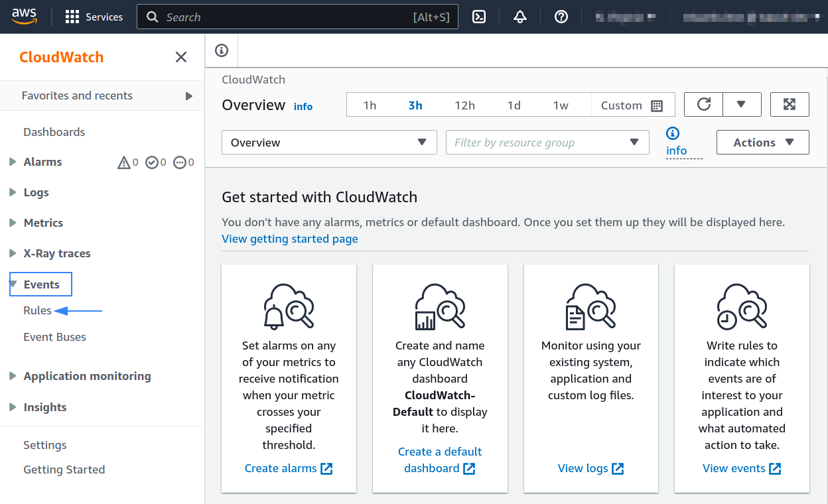Expand the Application monitoring section

click(12, 376)
